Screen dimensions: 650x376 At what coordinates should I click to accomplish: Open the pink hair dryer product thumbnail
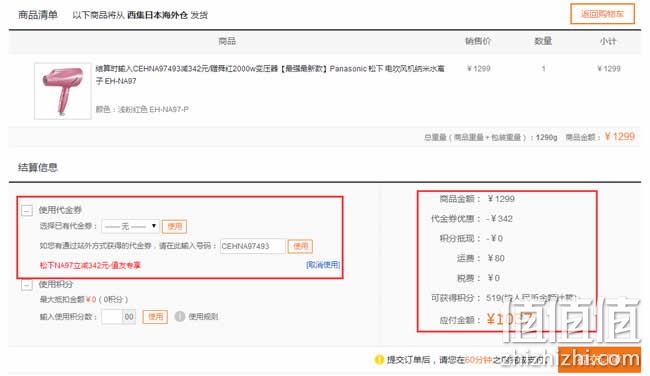[63, 91]
